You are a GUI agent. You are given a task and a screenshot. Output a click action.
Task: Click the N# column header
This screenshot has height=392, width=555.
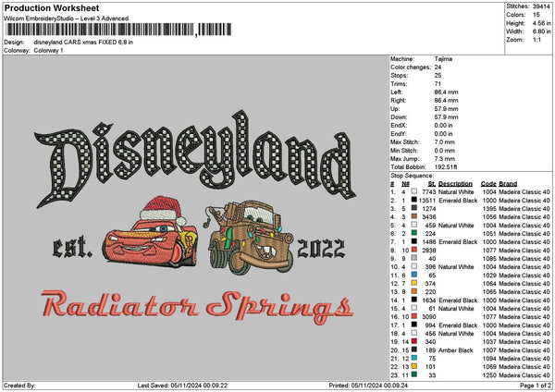tap(405, 184)
